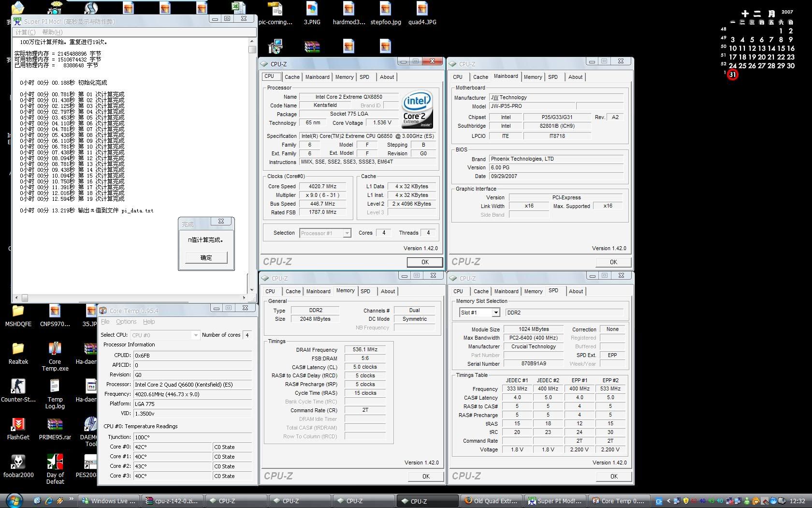Click 确定 in Super PI completion dialog
Image resolution: width=812 pixels, height=508 pixels.
[x=206, y=257]
